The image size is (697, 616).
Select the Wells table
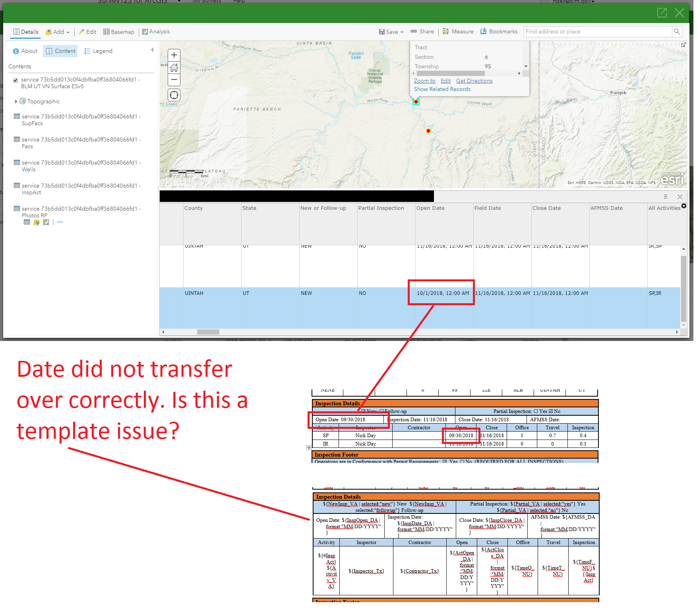pyautogui.click(x=81, y=166)
